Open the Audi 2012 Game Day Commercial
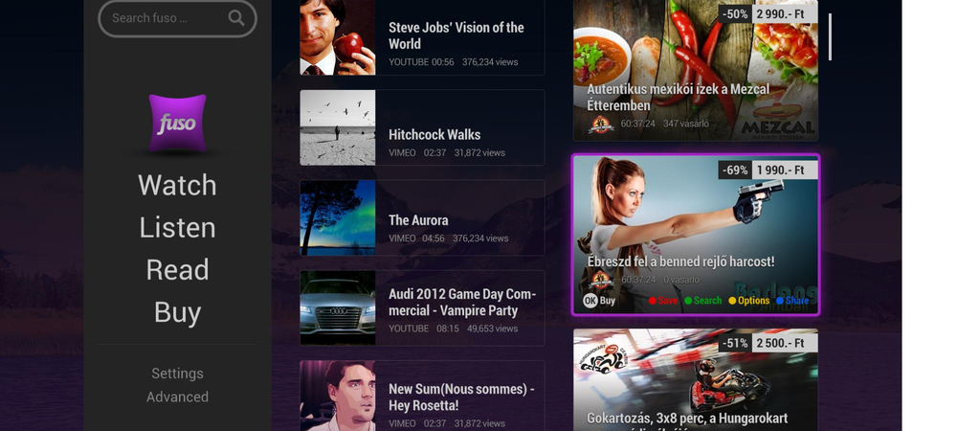980x431 pixels. (422, 307)
